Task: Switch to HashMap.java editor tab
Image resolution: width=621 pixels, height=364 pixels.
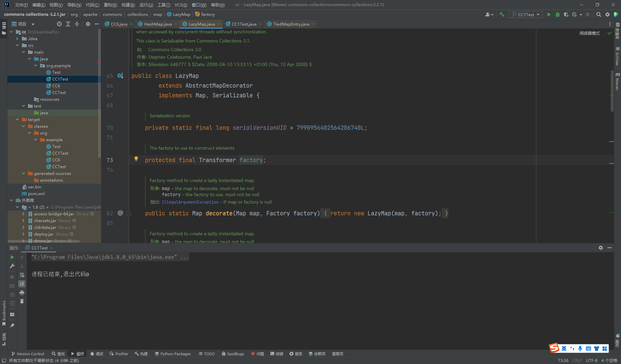Action: [158, 24]
